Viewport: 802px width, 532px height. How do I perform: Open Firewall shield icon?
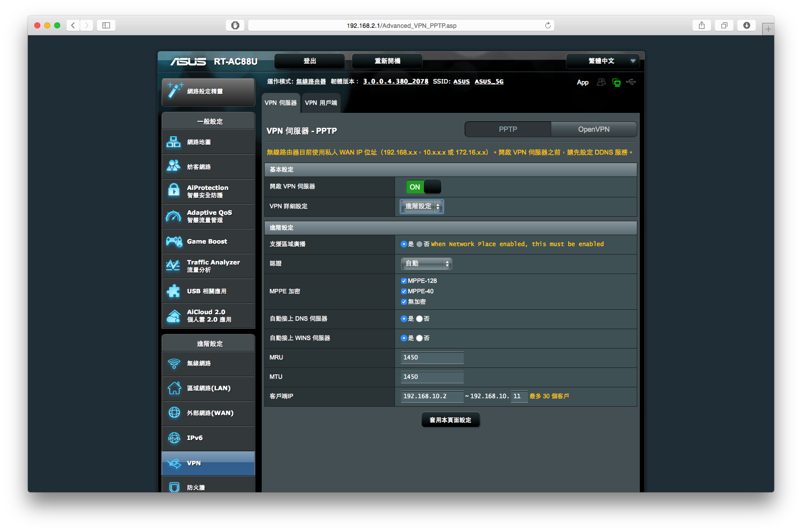(174, 487)
